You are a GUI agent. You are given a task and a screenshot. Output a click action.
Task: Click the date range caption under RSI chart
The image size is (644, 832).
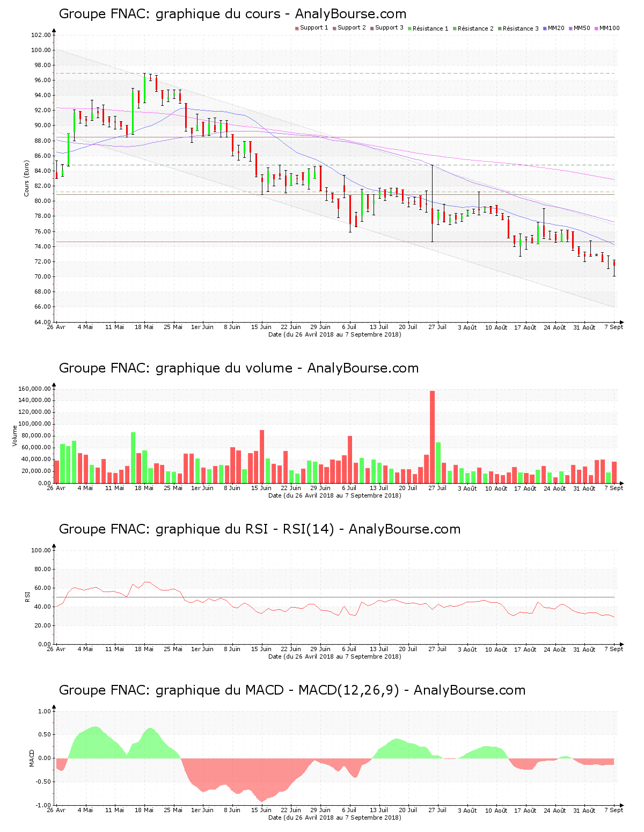(335, 656)
